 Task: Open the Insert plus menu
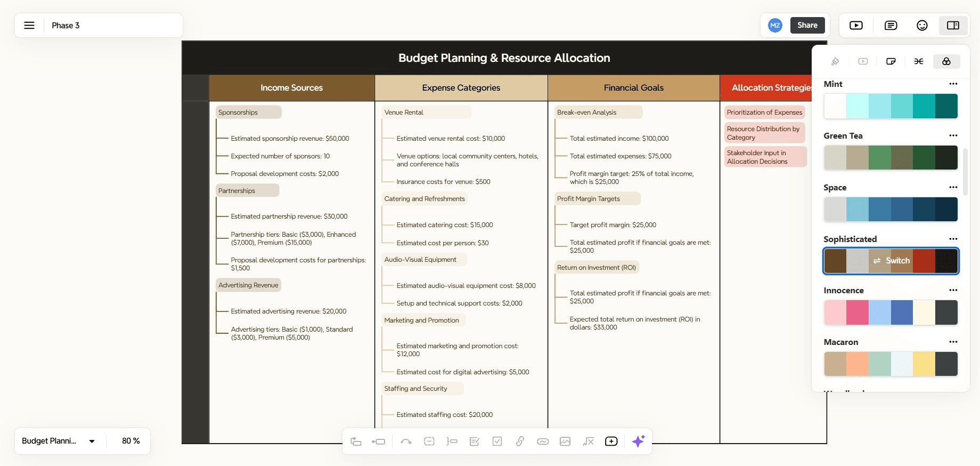coord(611,441)
